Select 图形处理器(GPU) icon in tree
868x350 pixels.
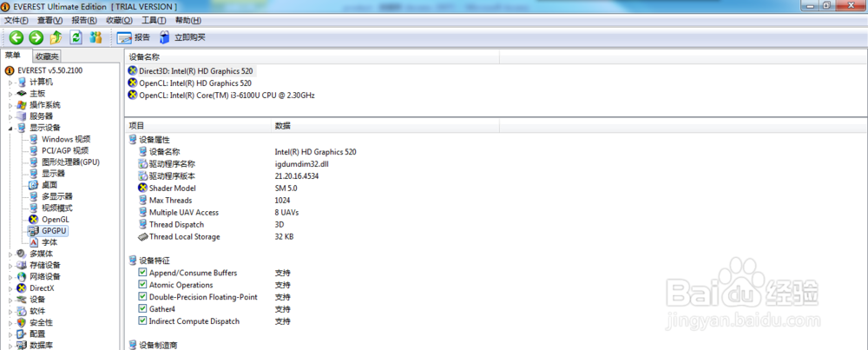coord(34,162)
